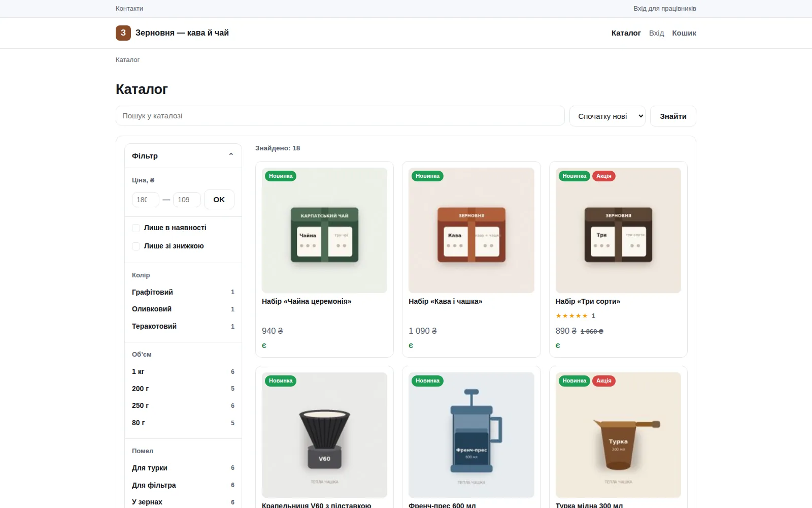Image resolution: width=812 pixels, height=508 pixels.
Task: Tick the «Лише зі знижкою» checkbox
Action: coord(136,246)
